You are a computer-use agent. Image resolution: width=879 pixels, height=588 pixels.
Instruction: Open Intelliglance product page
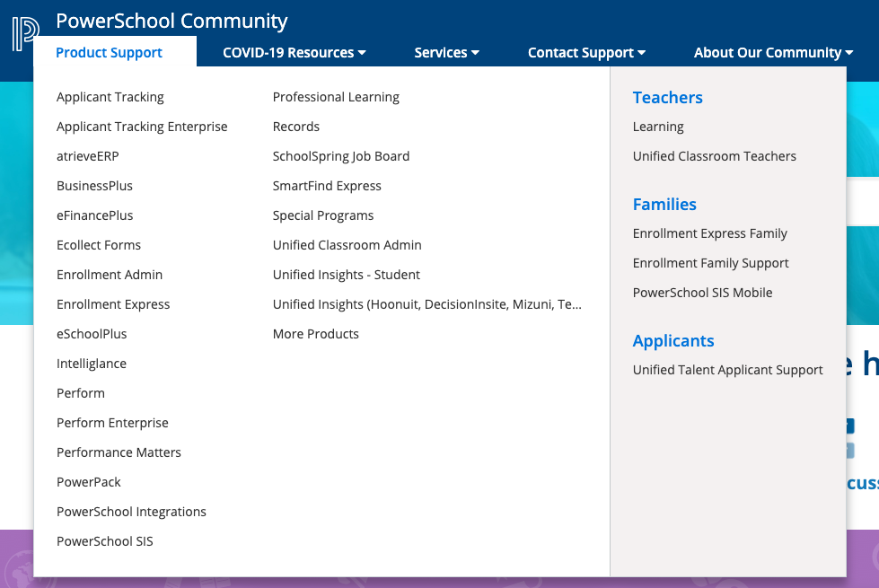[x=92, y=364]
